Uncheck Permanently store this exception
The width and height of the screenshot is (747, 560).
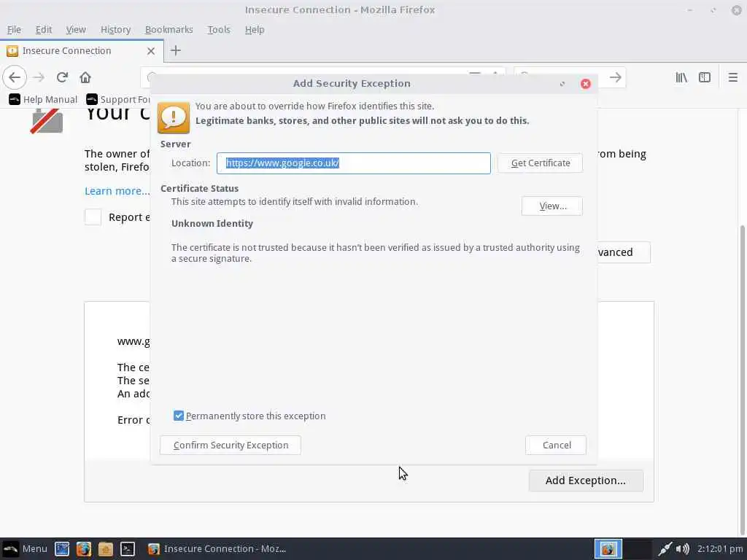[179, 416]
